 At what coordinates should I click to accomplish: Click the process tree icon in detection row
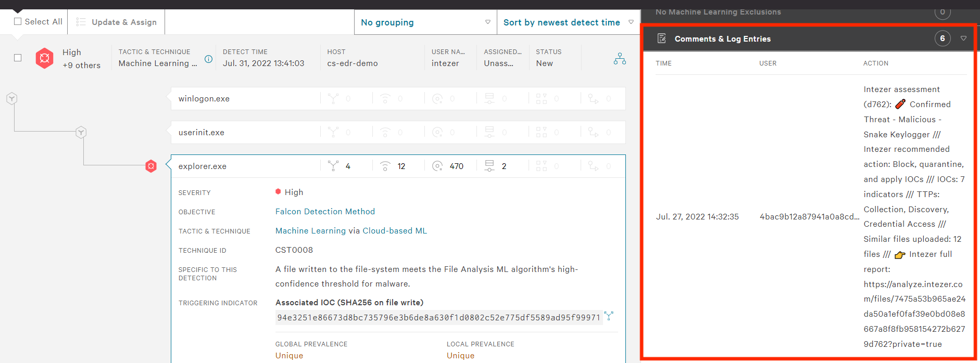(x=620, y=58)
